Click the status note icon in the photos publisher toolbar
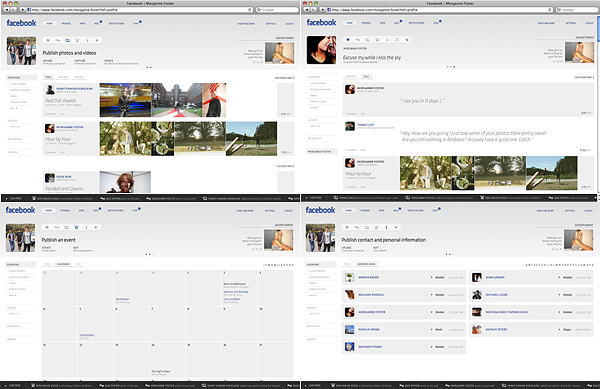The height and width of the screenshot is (389, 600). (48, 40)
